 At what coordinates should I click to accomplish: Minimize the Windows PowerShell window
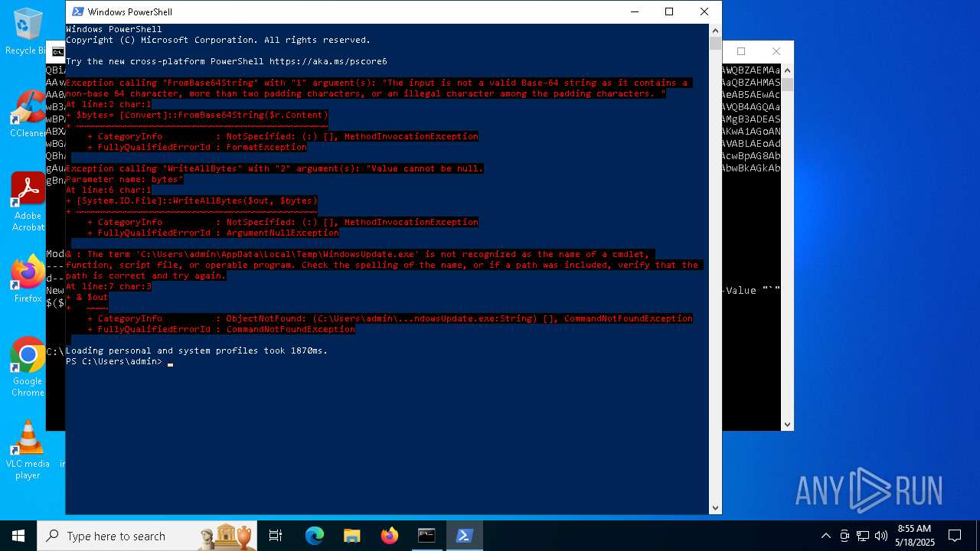pos(635,11)
